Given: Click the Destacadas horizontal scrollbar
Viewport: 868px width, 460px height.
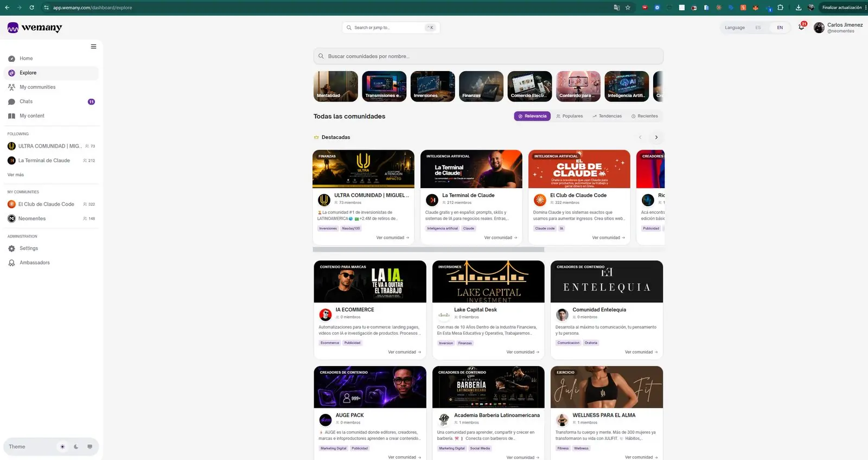Looking at the screenshot, I should tap(429, 250).
